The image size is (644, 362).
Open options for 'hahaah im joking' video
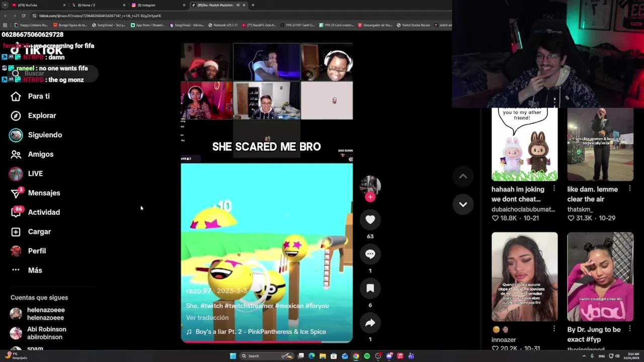[x=554, y=189]
